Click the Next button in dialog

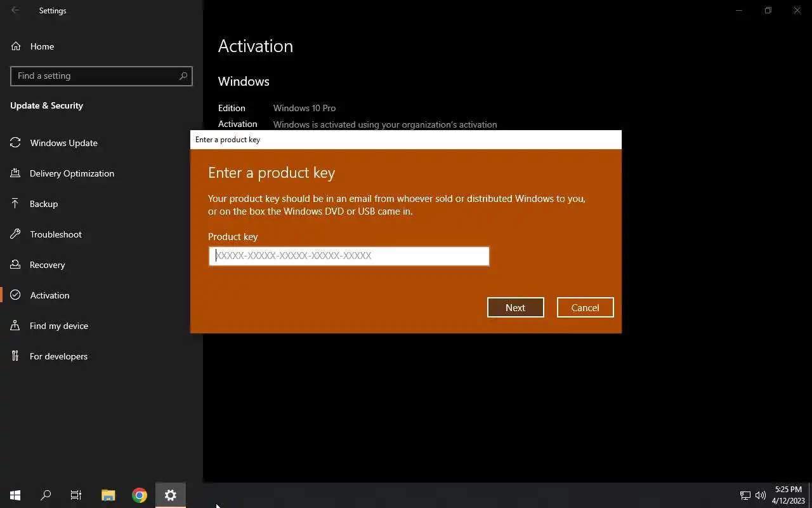pyautogui.click(x=515, y=307)
